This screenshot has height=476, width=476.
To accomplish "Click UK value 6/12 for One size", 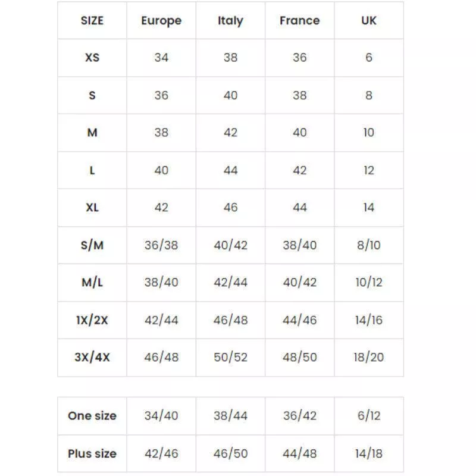I will coord(369,415).
